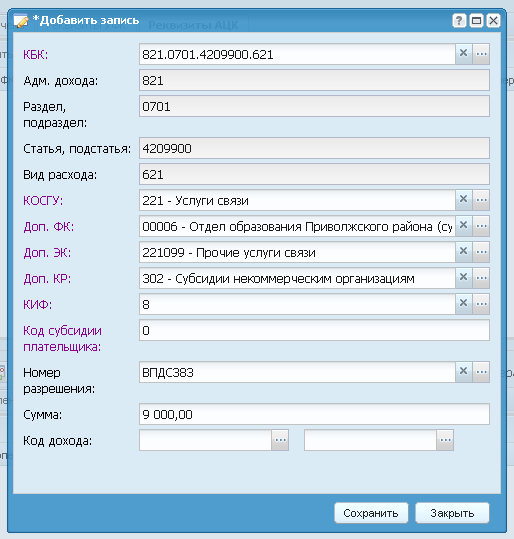514x539 pixels.
Task: Clear the КОСГУ field value
Action: pyautogui.click(x=463, y=200)
